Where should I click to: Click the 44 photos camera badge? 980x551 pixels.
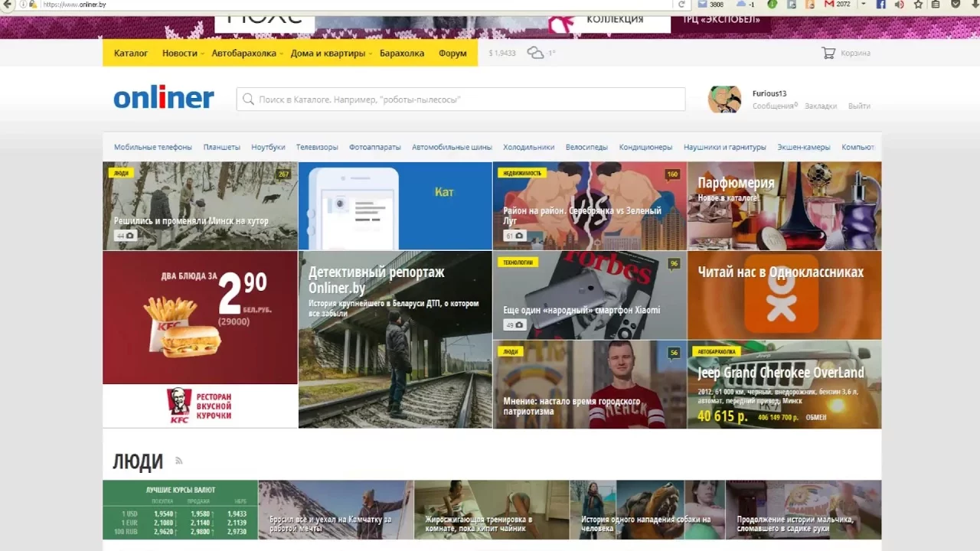126,236
